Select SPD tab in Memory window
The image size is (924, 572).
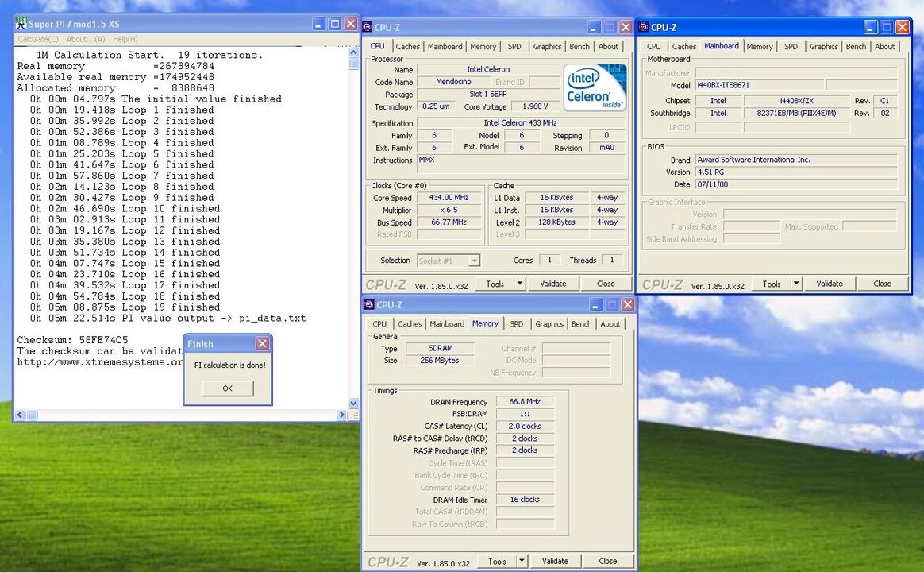(x=516, y=324)
